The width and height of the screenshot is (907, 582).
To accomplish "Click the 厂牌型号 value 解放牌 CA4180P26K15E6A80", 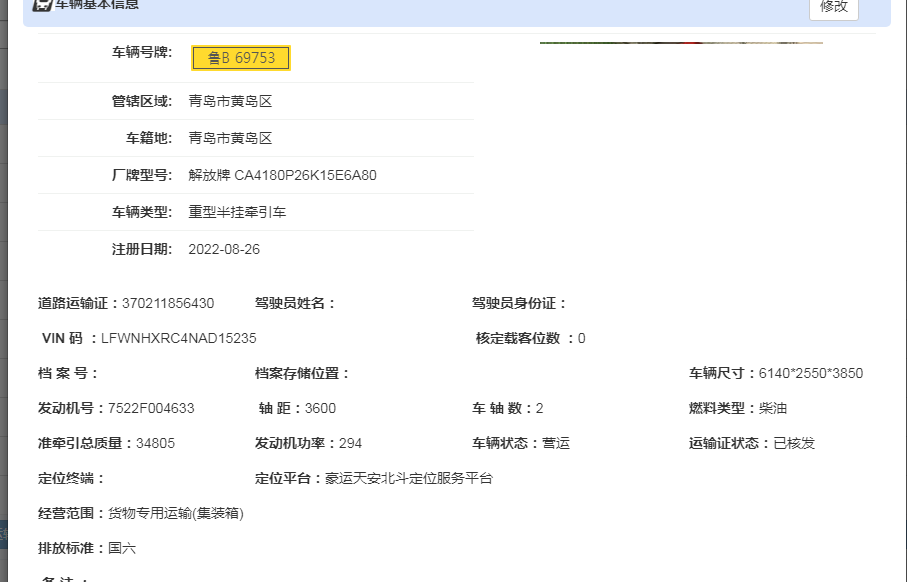I will tap(282, 175).
